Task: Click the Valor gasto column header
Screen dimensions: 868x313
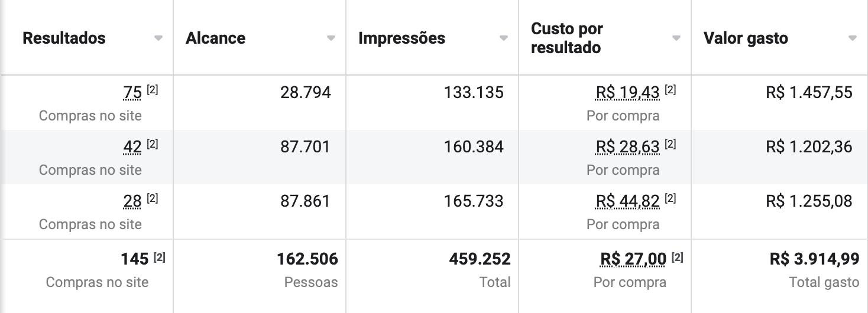Action: tap(745, 38)
